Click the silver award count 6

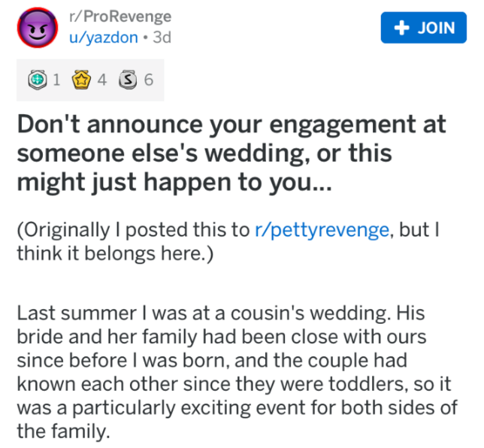pos(149,79)
